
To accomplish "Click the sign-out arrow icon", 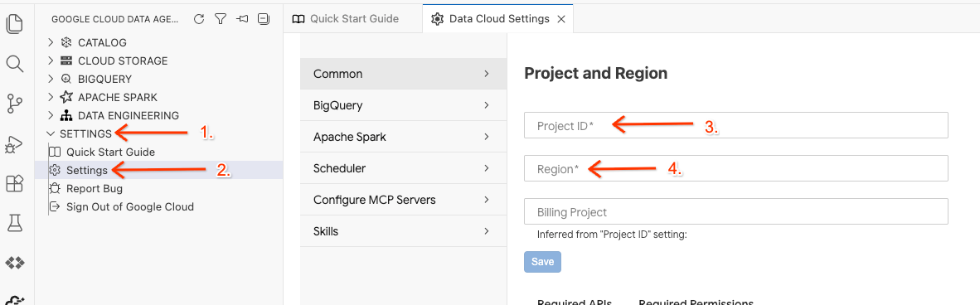I will click(x=55, y=206).
